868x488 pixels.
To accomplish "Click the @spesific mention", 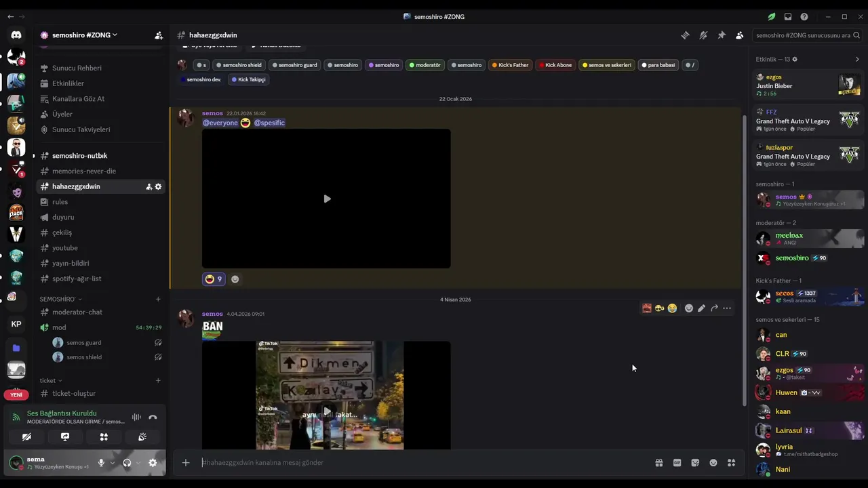I will tap(269, 123).
